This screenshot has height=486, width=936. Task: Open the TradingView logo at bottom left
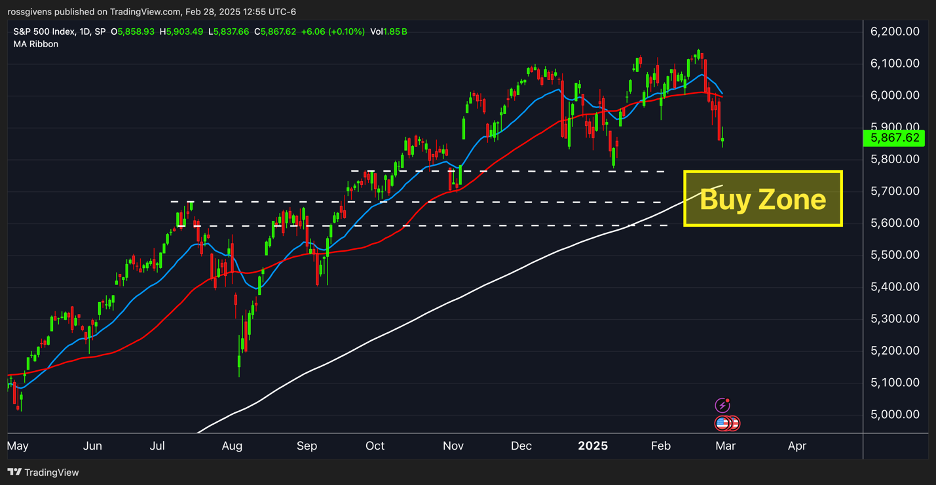click(x=43, y=472)
